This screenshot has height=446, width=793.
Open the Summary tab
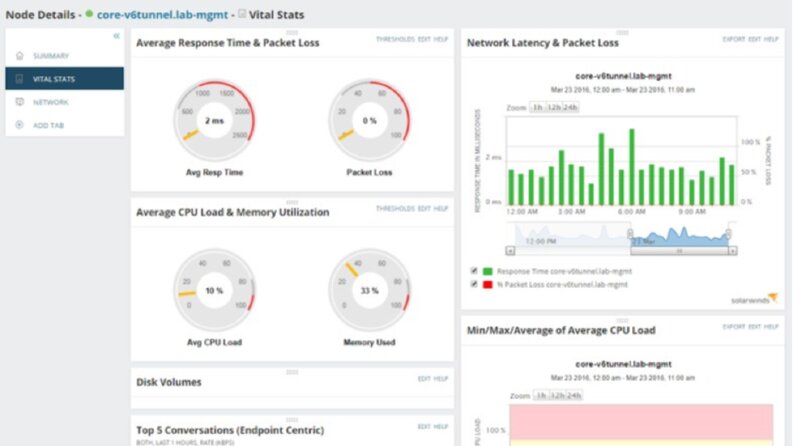(51, 56)
